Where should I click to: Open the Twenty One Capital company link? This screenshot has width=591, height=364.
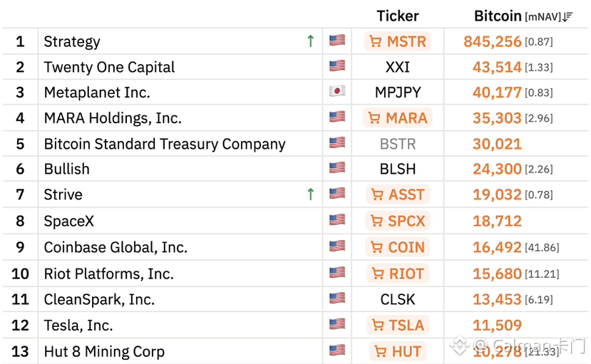(109, 67)
